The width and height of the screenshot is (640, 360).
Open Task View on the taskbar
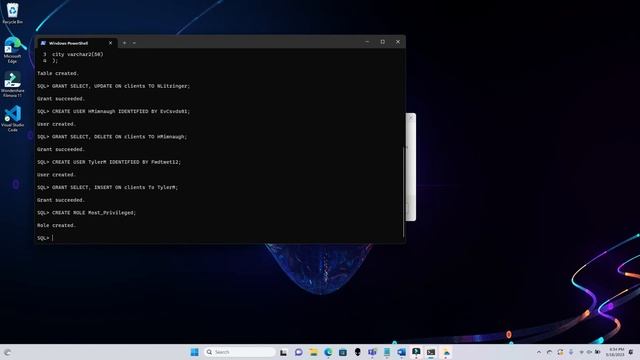coord(283,352)
